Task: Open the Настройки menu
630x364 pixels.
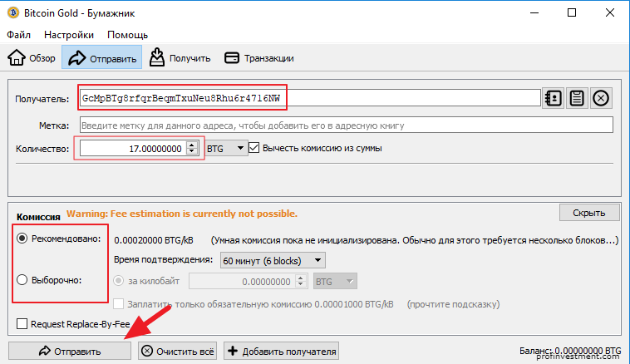Action: [69, 35]
